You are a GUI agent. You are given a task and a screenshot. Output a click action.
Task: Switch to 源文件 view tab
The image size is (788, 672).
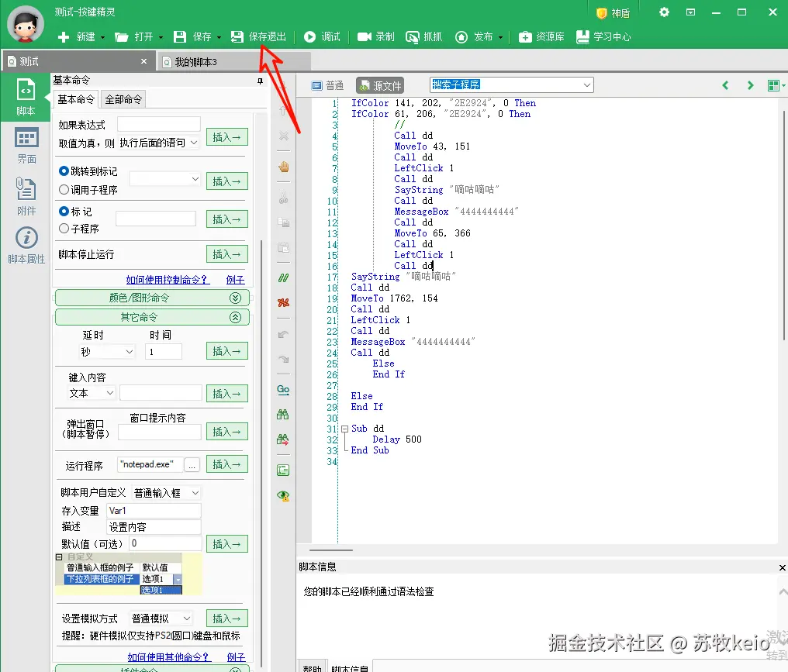pos(381,86)
